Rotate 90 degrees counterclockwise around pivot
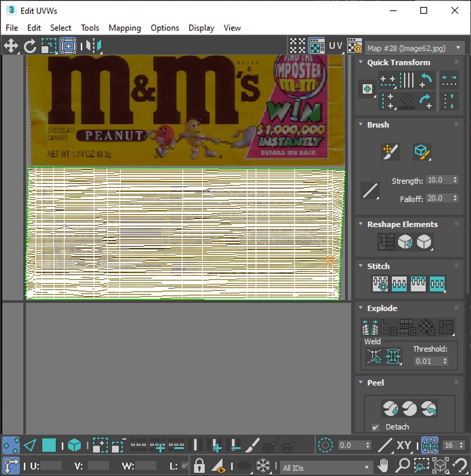This screenshot has width=471, height=476. click(426, 81)
